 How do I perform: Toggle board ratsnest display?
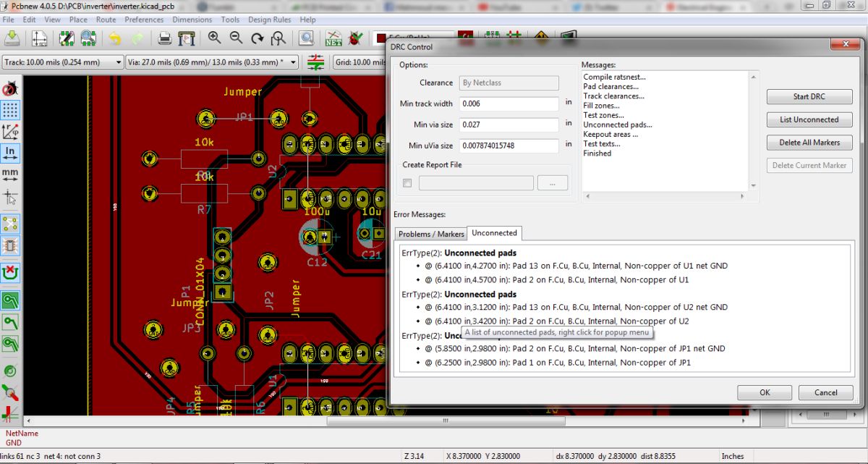[x=10, y=223]
